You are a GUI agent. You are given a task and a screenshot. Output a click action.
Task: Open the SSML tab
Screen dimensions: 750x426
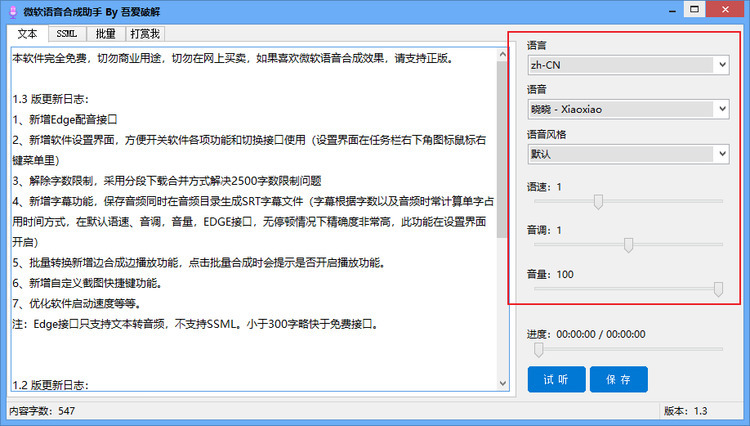(x=66, y=33)
